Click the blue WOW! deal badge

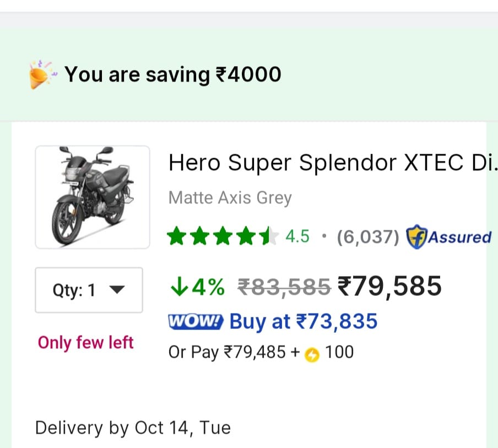[x=196, y=322]
